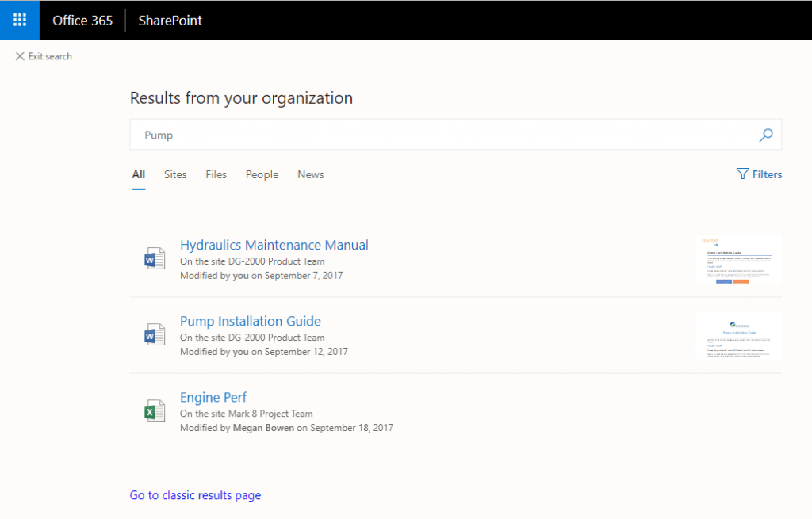Viewport: 812px width, 519px height.
Task: Open the Engine Perf result
Action: click(x=213, y=397)
